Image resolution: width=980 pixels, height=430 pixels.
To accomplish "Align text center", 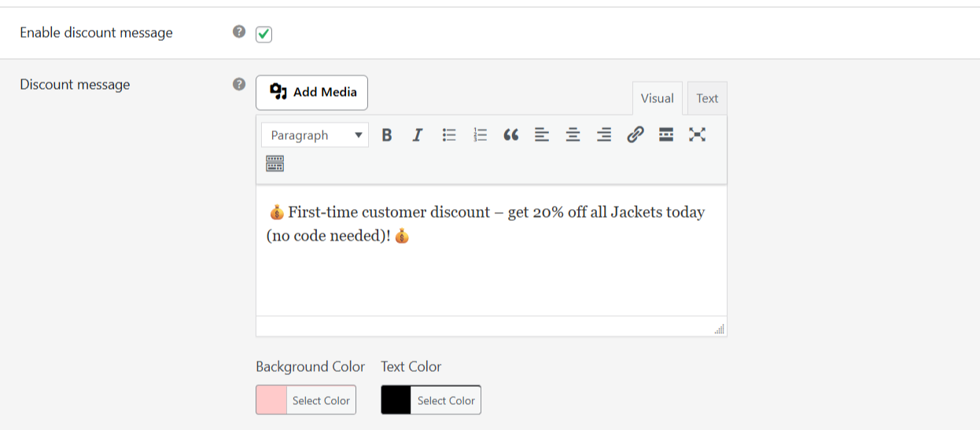I will 573,135.
